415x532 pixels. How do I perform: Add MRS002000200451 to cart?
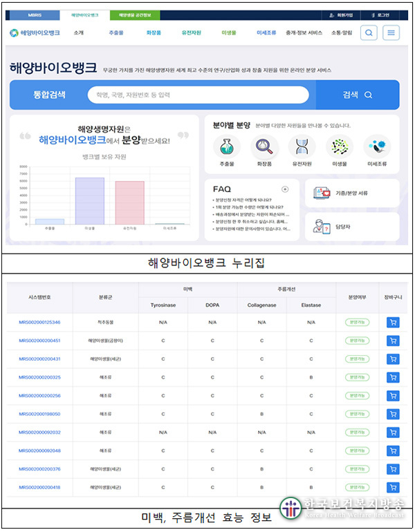(393, 341)
